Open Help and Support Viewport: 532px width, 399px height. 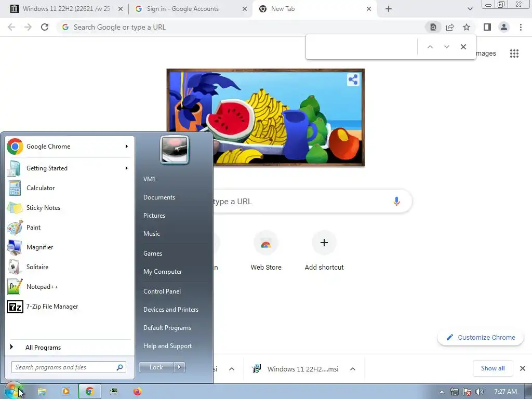(167, 346)
